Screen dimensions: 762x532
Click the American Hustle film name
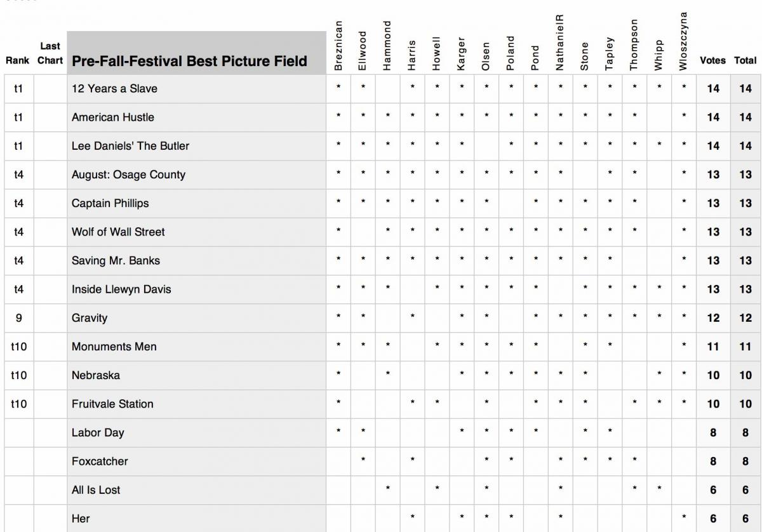[113, 117]
